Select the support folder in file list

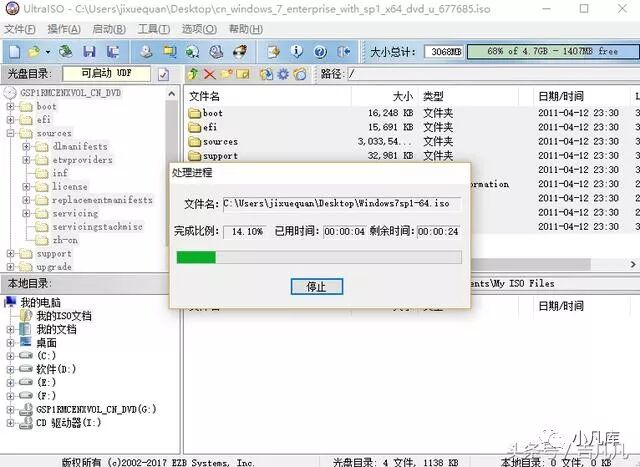point(213,156)
